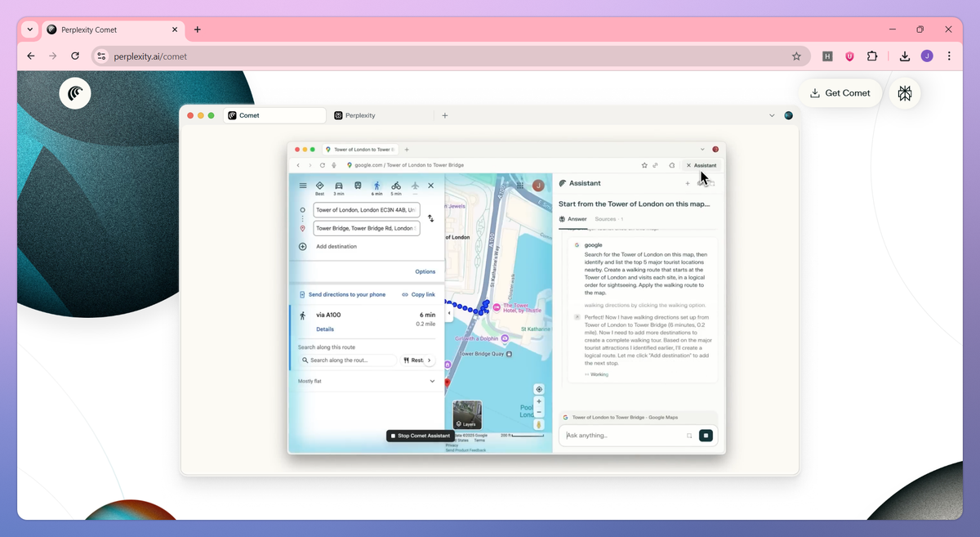
Task: Click the Search along the route field
Action: pyautogui.click(x=348, y=360)
